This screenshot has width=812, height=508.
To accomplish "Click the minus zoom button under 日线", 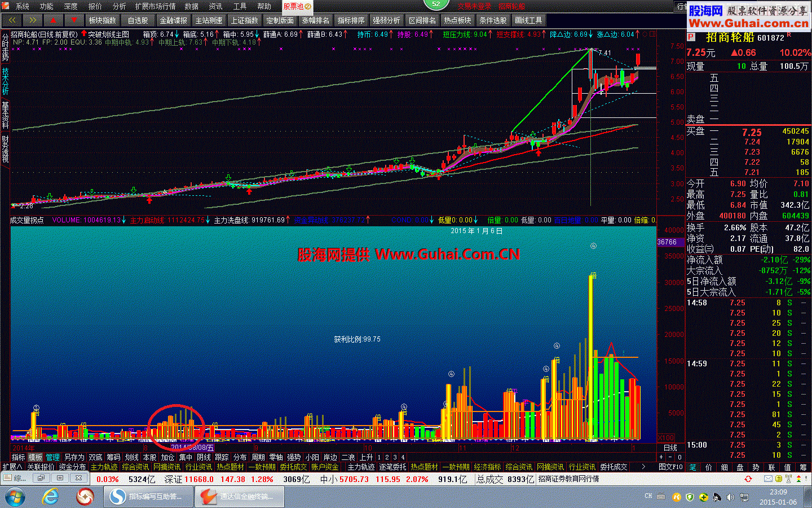I will tap(670, 457).
